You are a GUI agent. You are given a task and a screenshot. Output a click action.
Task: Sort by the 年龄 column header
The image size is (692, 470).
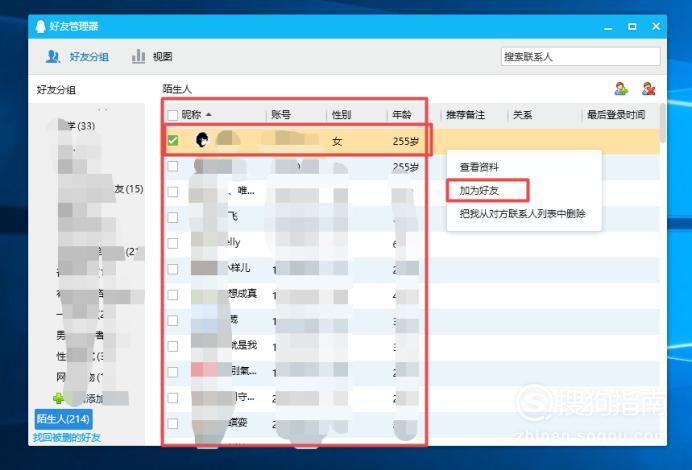point(402,115)
